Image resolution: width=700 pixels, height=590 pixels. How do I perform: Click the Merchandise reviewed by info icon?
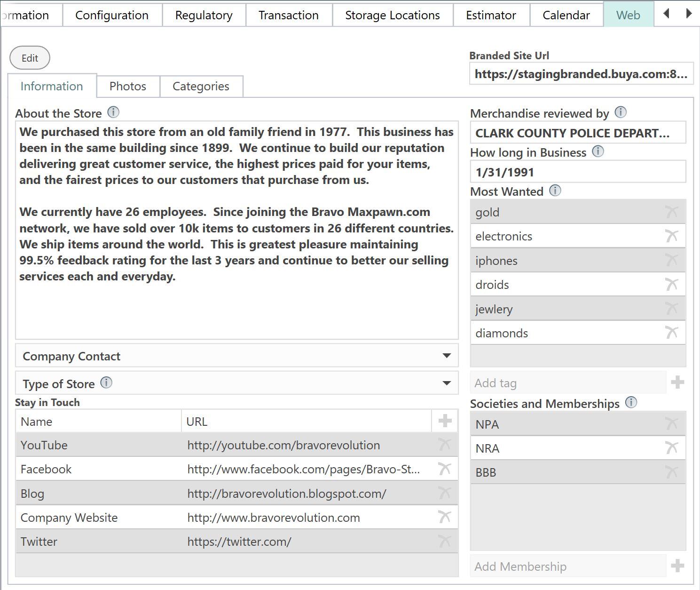[x=621, y=112]
